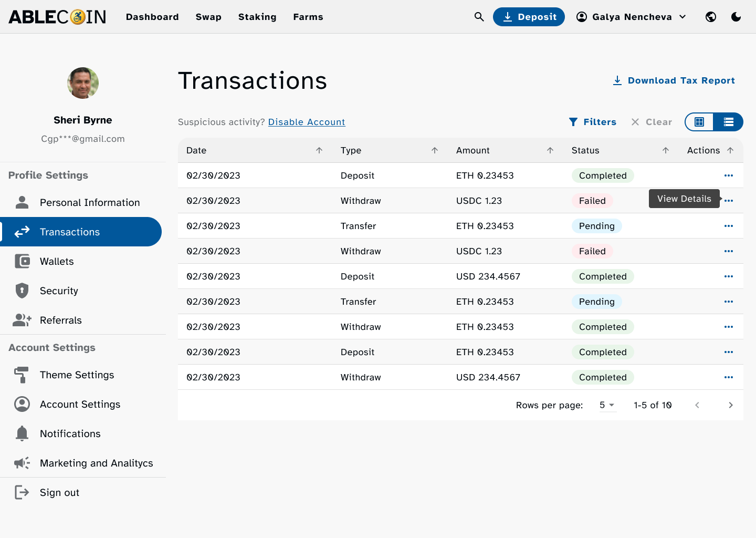
Task: Open actions menu for first Deposit row
Action: pos(728,175)
